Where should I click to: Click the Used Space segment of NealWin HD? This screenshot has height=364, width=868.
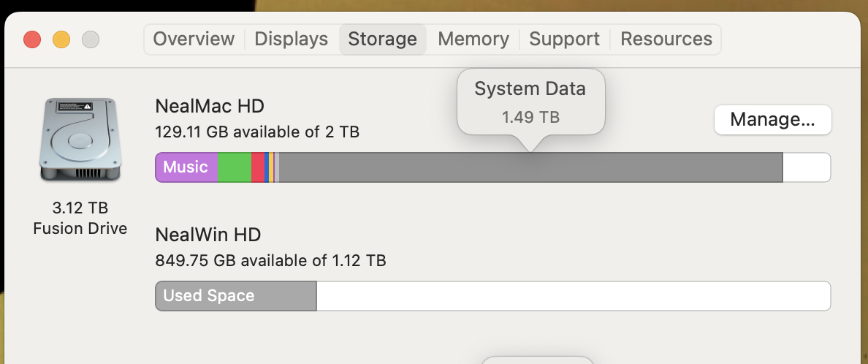click(x=235, y=296)
